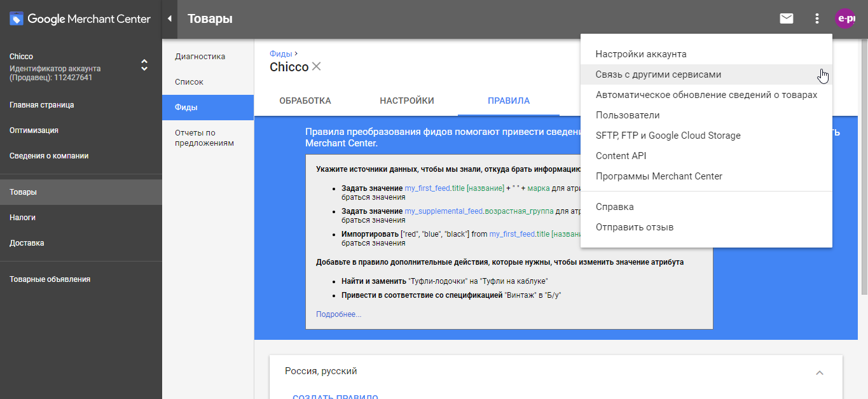Go to Доставка in the left sidebar
The height and width of the screenshot is (399, 868).
tap(27, 243)
